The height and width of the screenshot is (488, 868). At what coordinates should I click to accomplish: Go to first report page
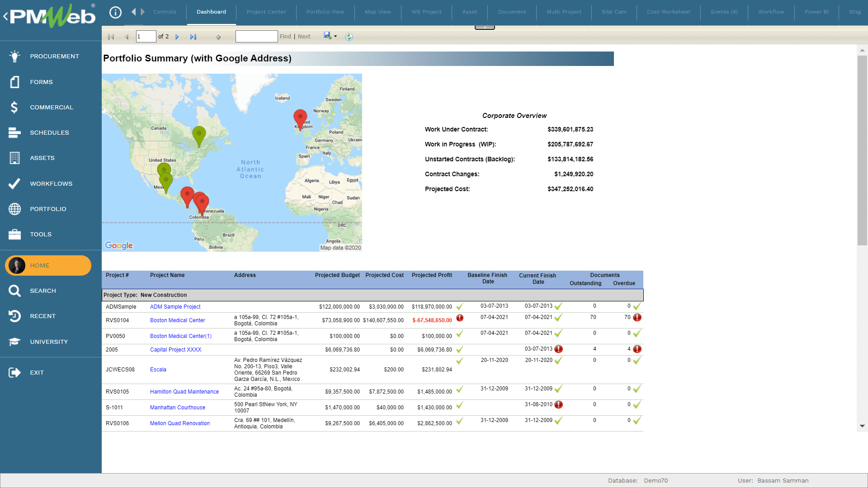click(x=111, y=37)
